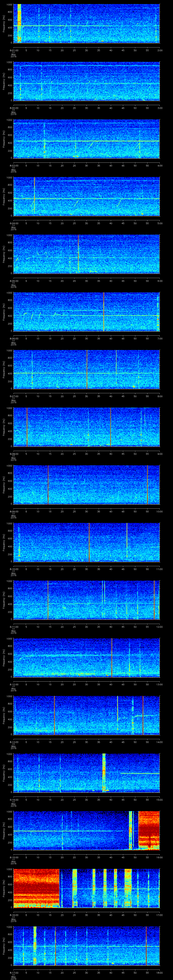The width and height of the screenshot is (173, 980).
Task: Click the '8:05:00' time label
Action: [x=14, y=281]
